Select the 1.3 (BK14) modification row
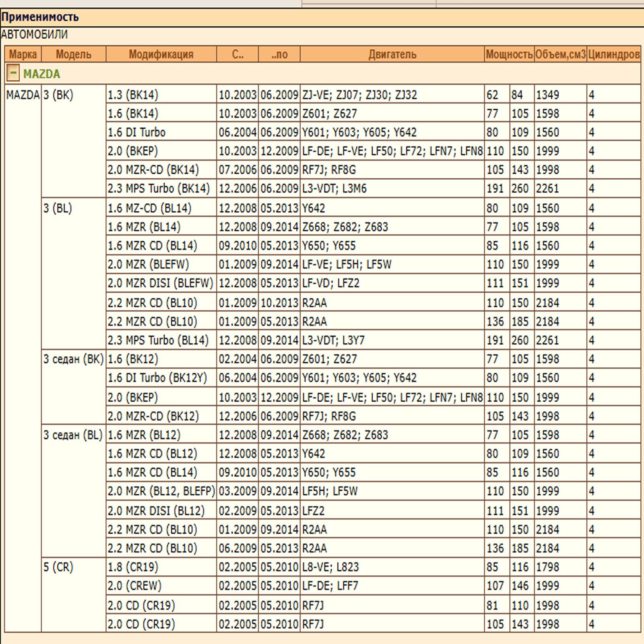Viewport: 644px width, 644px height. [133, 95]
